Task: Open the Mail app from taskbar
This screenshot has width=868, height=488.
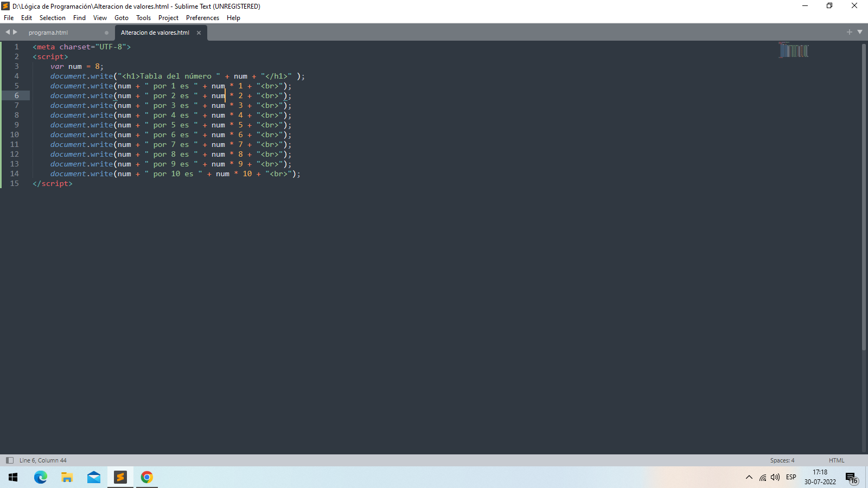Action: 93,477
